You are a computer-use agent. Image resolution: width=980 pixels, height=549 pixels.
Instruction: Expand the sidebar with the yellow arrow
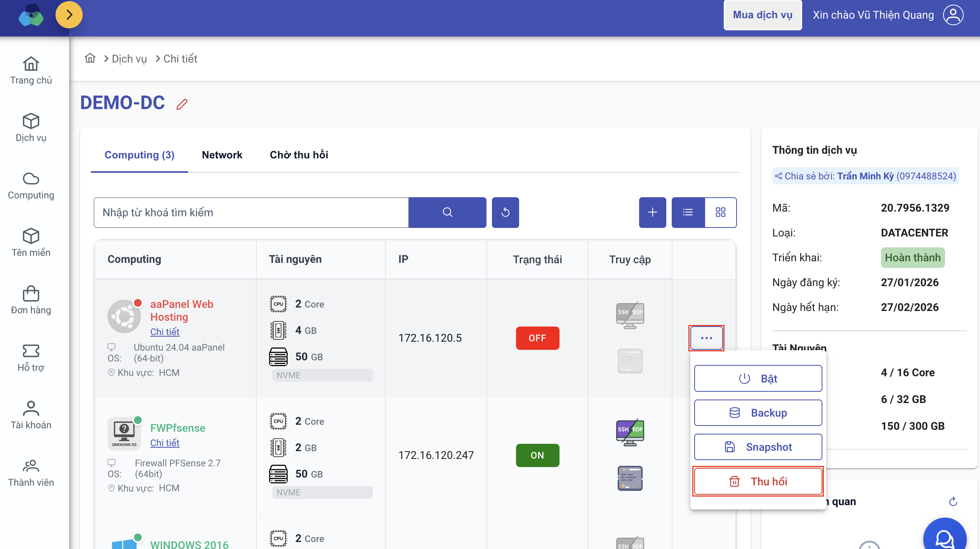[x=69, y=15]
